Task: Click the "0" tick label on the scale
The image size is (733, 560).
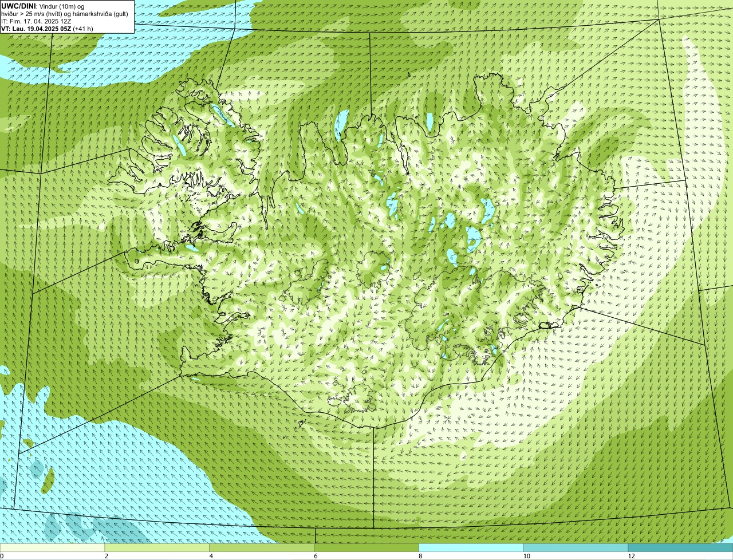Action: [2, 556]
